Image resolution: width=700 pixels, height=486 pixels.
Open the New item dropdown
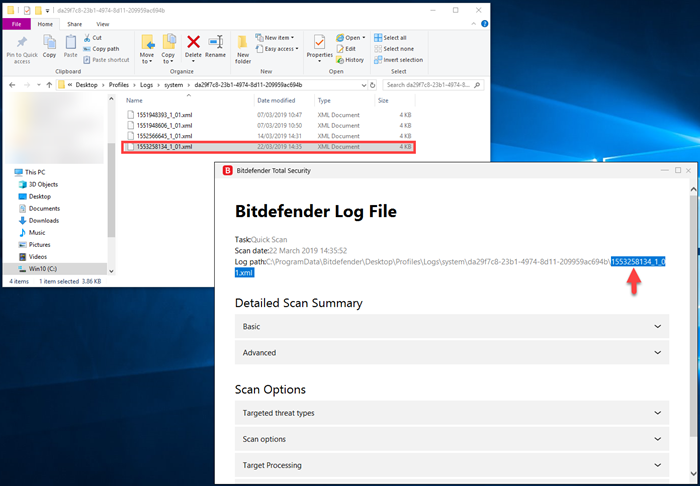pyautogui.click(x=275, y=38)
